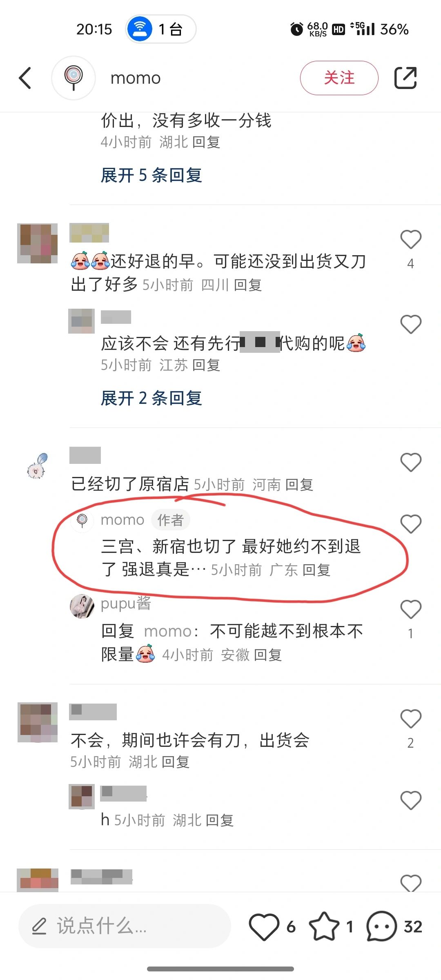Open momo's lollipop avatar in header

click(73, 78)
